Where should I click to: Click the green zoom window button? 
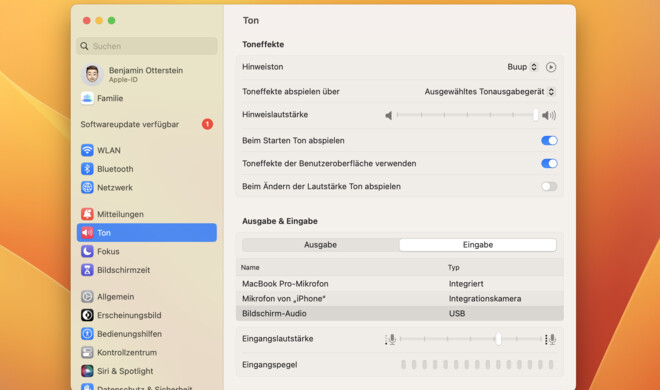[112, 20]
